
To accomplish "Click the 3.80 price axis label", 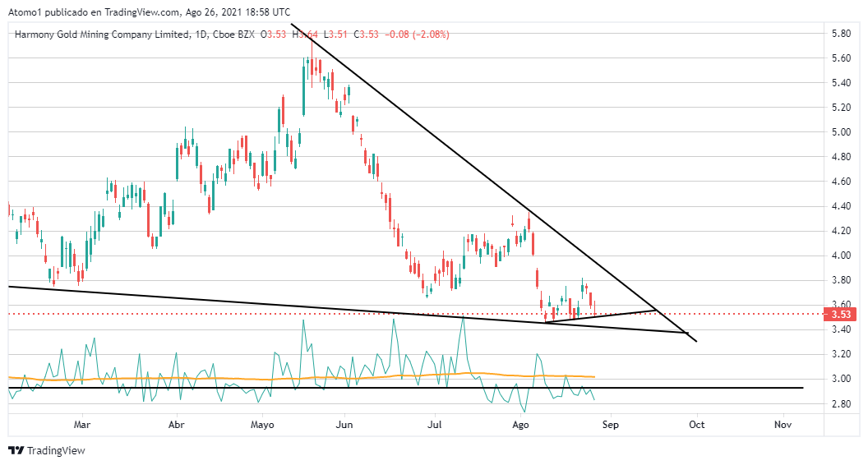I will (x=841, y=280).
